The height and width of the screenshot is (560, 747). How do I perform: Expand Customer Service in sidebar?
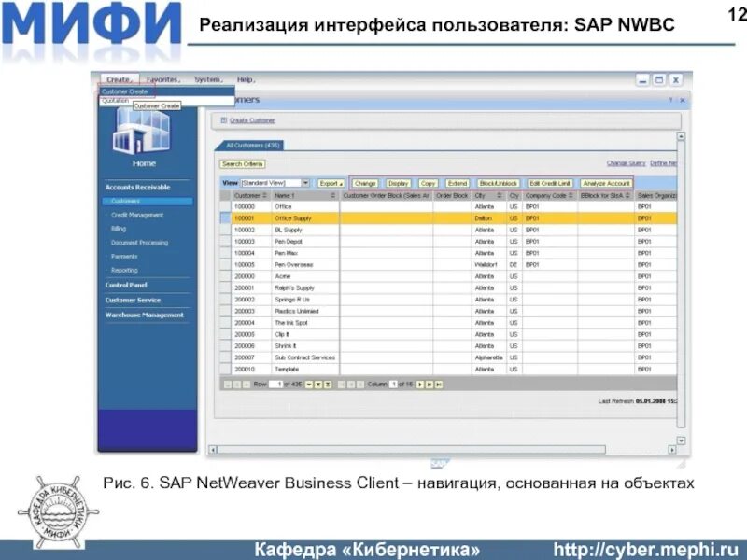coord(133,300)
